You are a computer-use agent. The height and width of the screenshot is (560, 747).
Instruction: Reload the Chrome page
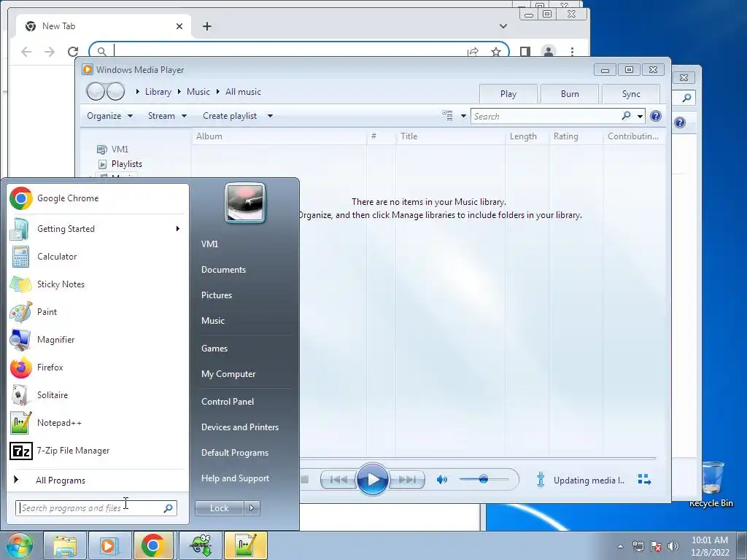tap(72, 52)
